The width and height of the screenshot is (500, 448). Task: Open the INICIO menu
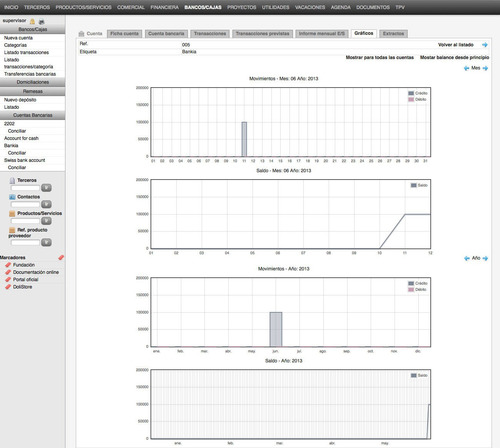(x=11, y=7)
